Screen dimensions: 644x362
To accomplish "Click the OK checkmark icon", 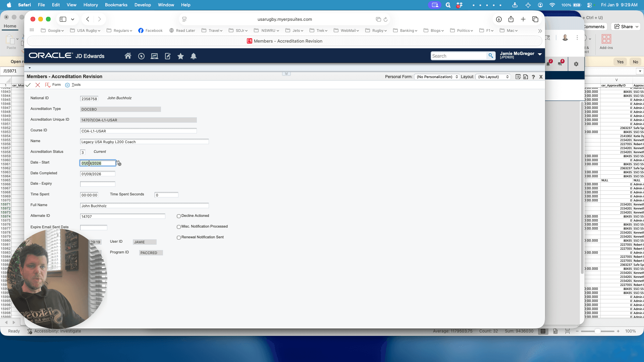I will coord(28,85).
